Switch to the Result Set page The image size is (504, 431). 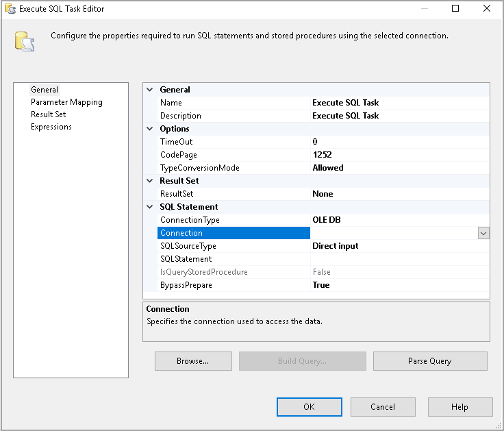[x=48, y=114]
